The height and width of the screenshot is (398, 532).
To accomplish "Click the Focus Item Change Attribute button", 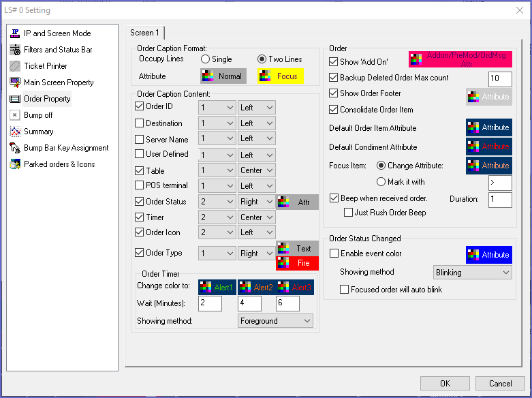I will pos(489,166).
